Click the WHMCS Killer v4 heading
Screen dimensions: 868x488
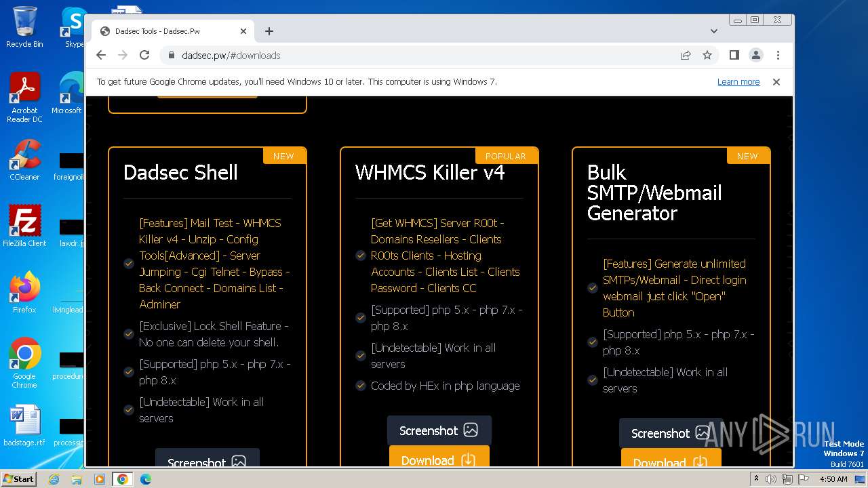click(x=430, y=172)
